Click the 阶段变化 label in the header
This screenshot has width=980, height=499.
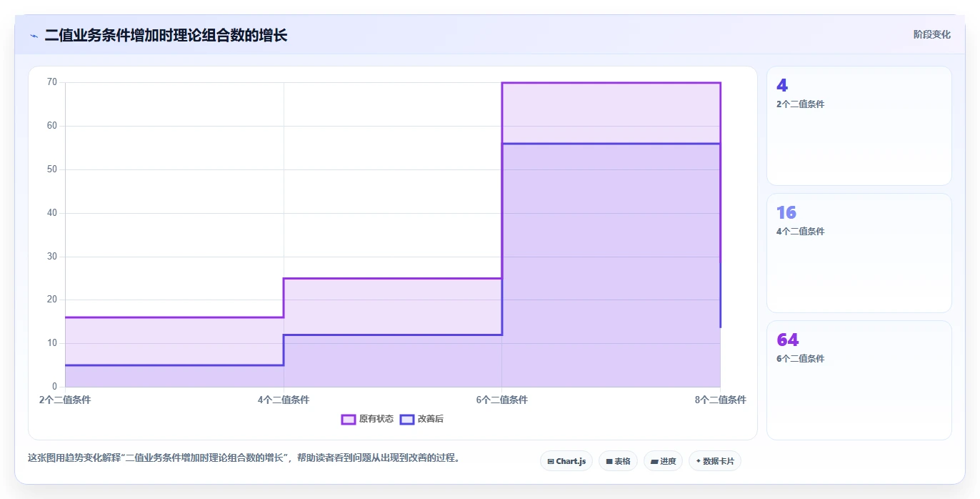pos(932,34)
